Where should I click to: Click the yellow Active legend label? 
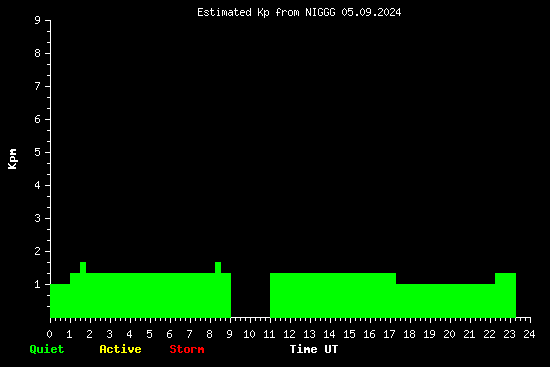pyautogui.click(x=120, y=349)
